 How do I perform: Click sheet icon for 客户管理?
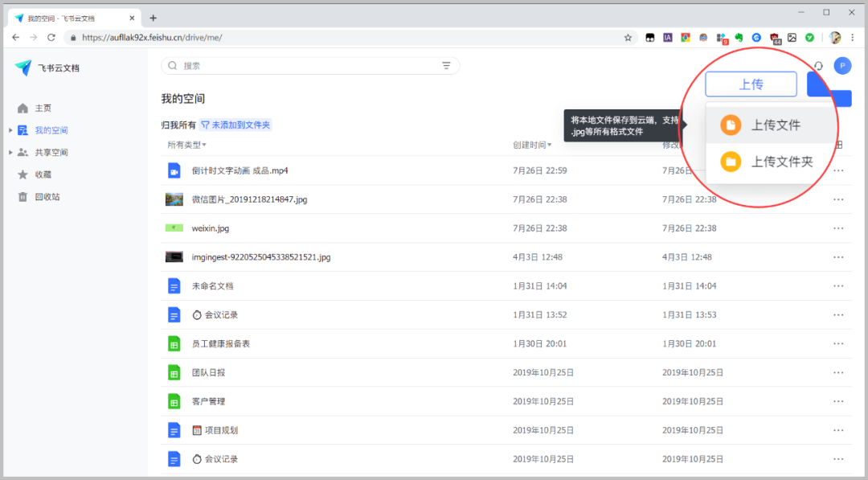point(174,401)
